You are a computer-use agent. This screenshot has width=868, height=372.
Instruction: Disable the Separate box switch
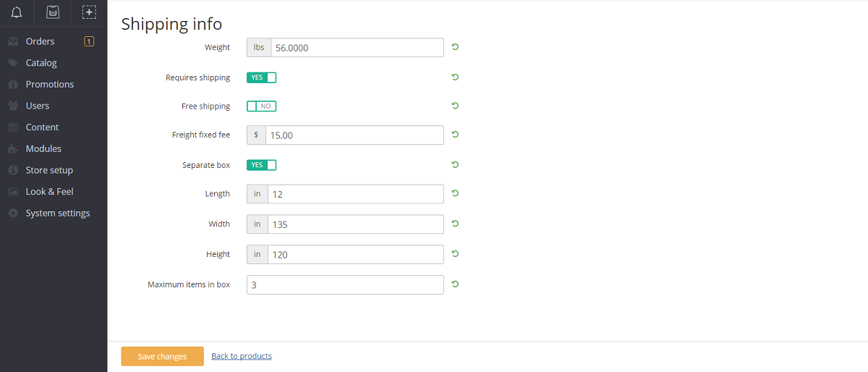pyautogui.click(x=261, y=165)
